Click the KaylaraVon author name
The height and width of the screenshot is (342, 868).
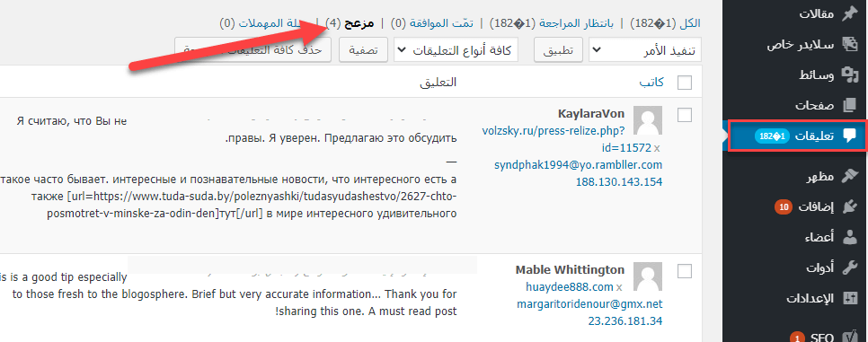(x=592, y=114)
